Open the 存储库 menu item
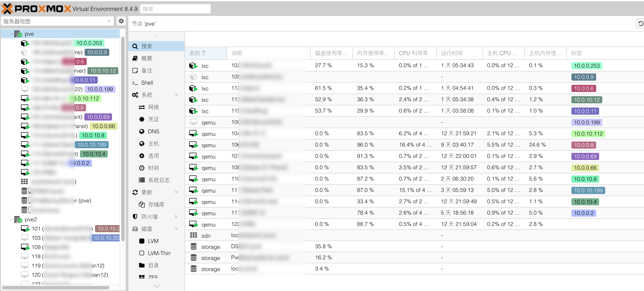 tap(156, 204)
